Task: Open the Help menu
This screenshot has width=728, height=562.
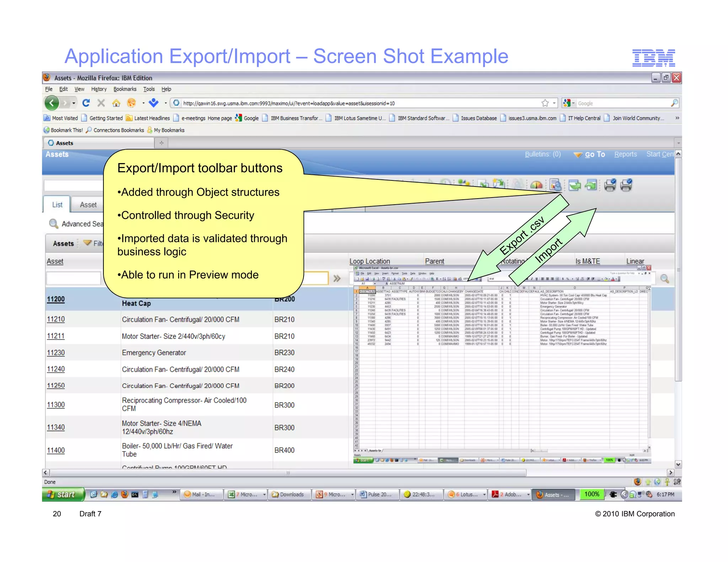Action: coord(166,89)
